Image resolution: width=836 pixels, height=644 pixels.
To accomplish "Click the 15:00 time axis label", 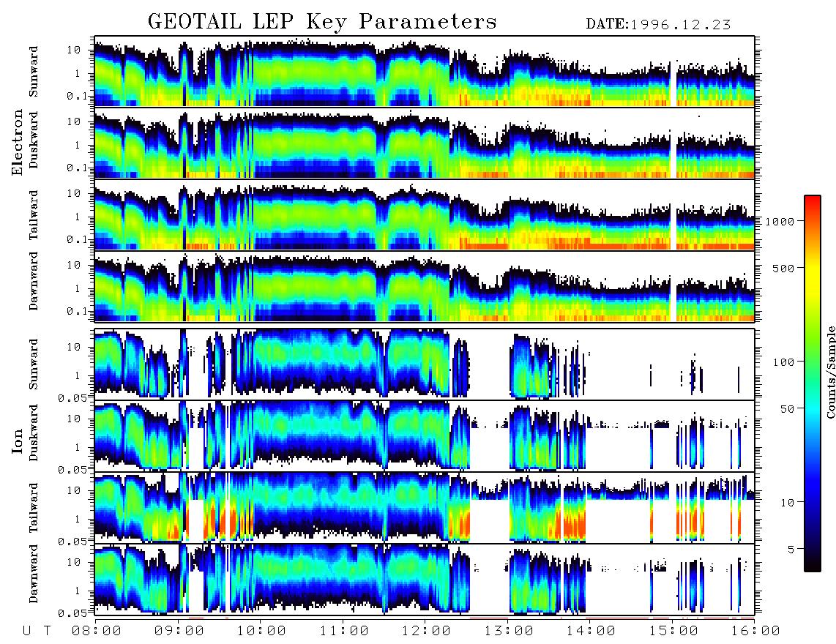I will [x=673, y=632].
